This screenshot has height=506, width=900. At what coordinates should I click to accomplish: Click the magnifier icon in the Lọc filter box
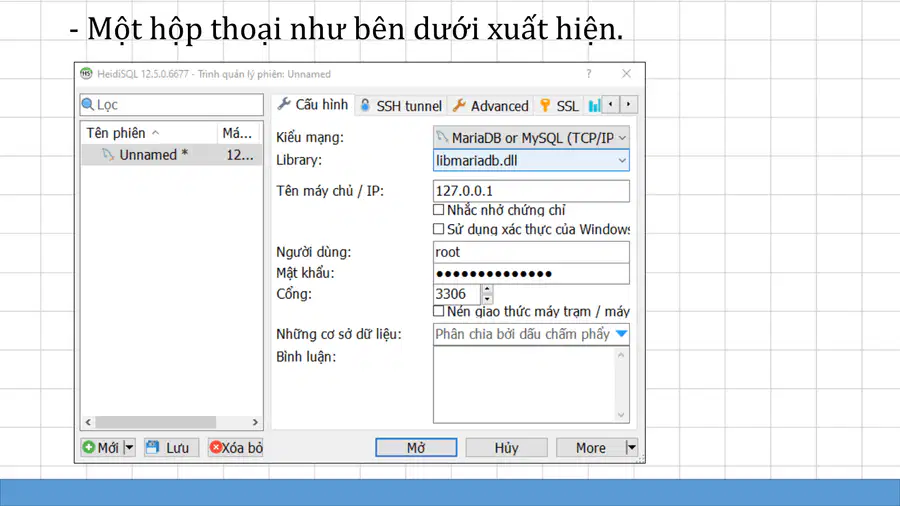88,104
